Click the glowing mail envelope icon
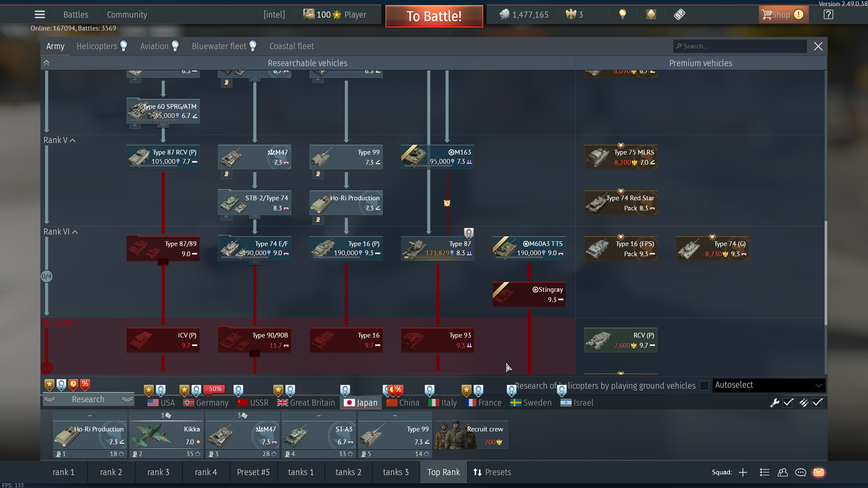 (x=818, y=472)
